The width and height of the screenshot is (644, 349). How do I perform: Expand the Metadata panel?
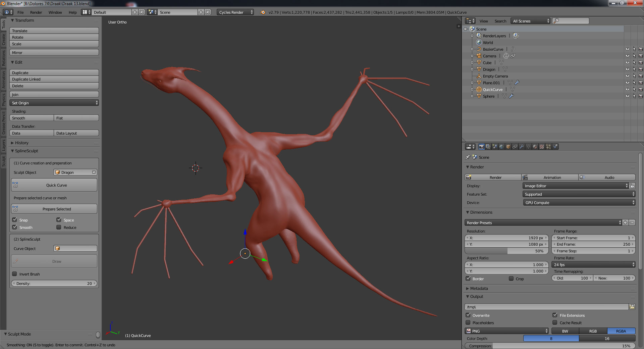[479, 288]
